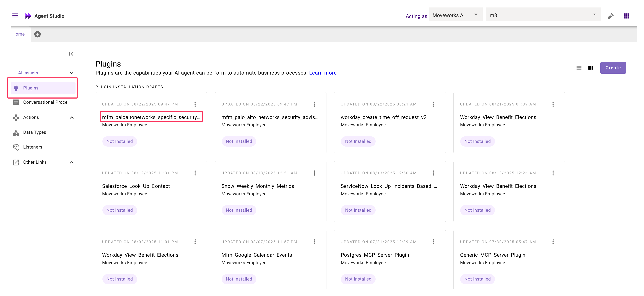Collapse the Actions section chevron
The image size is (644, 296).
coord(71,118)
